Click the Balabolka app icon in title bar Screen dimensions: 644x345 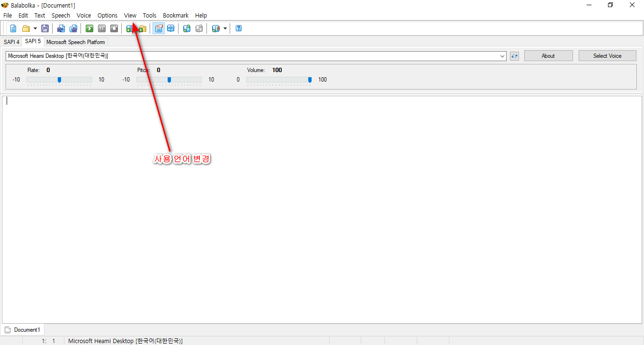click(x=5, y=5)
